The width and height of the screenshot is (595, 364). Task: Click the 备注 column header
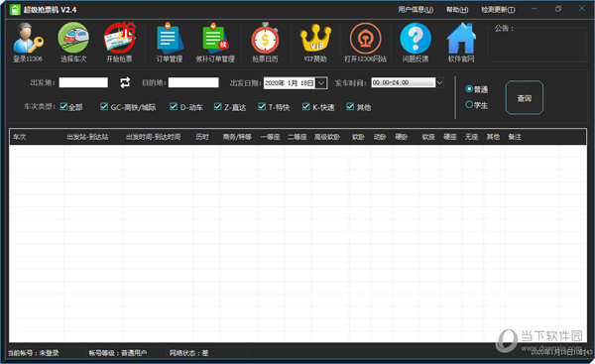[515, 137]
